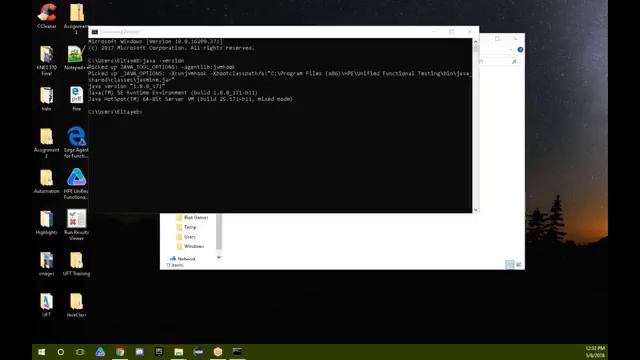This screenshot has width=640, height=360.
Task: Switch to Google Chrome on taskbar
Action: tap(120, 352)
